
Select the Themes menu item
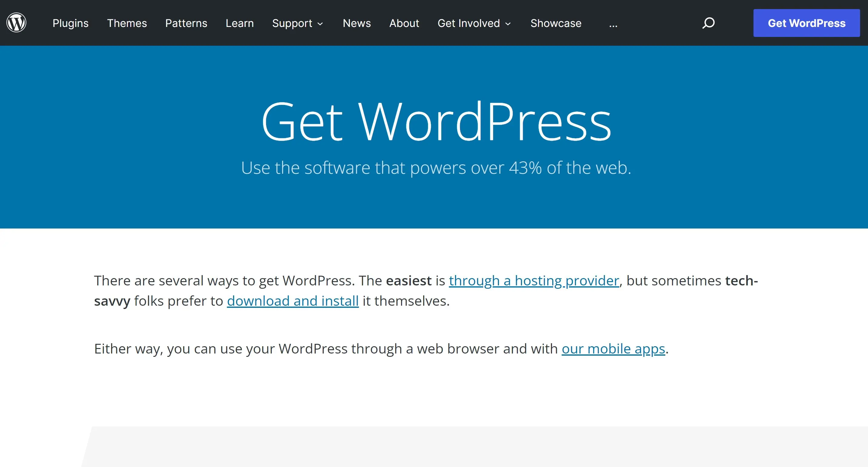[x=127, y=24]
